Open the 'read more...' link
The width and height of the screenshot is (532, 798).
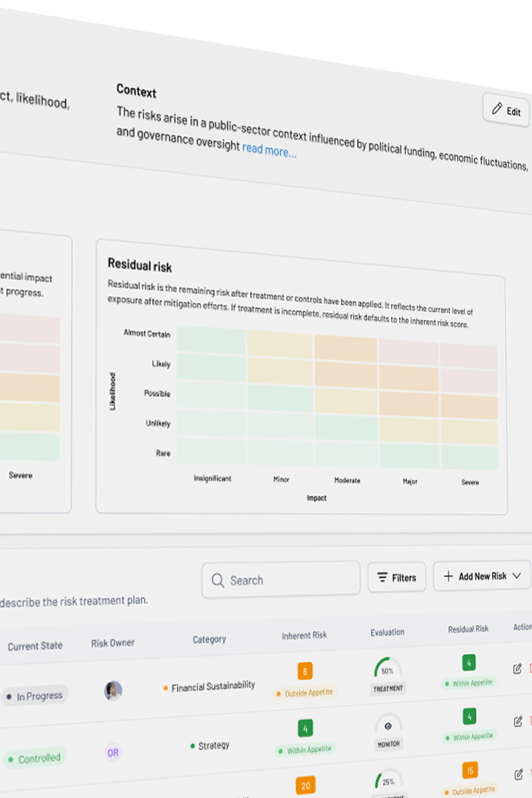[269, 150]
